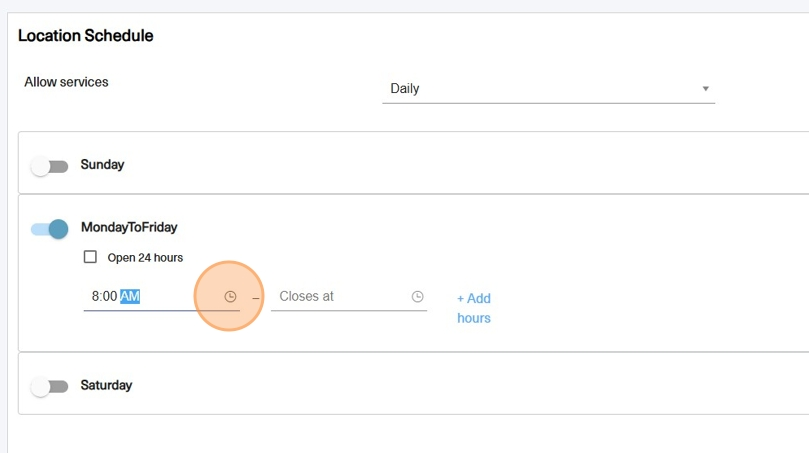Click the + Add hours link
The image size is (809, 453).
tap(474, 308)
